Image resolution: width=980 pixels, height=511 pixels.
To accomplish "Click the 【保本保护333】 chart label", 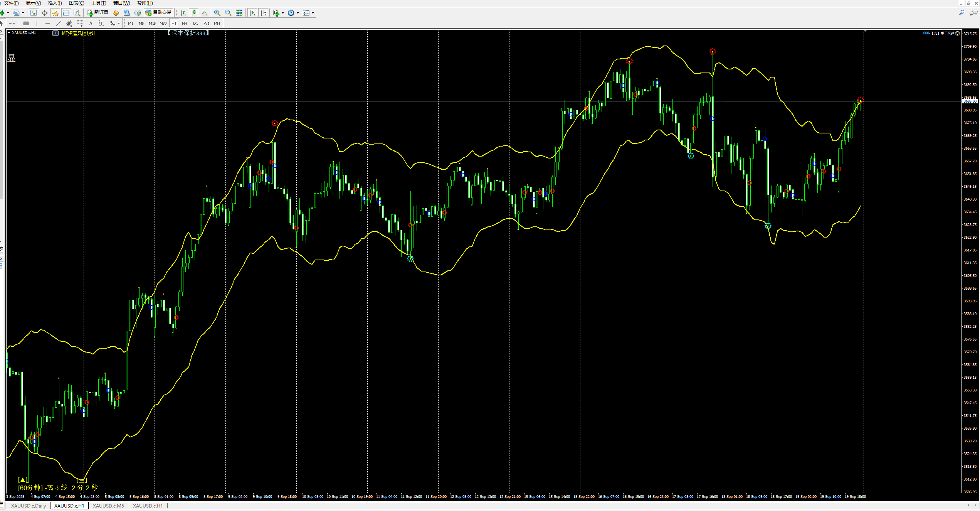I will pos(188,33).
